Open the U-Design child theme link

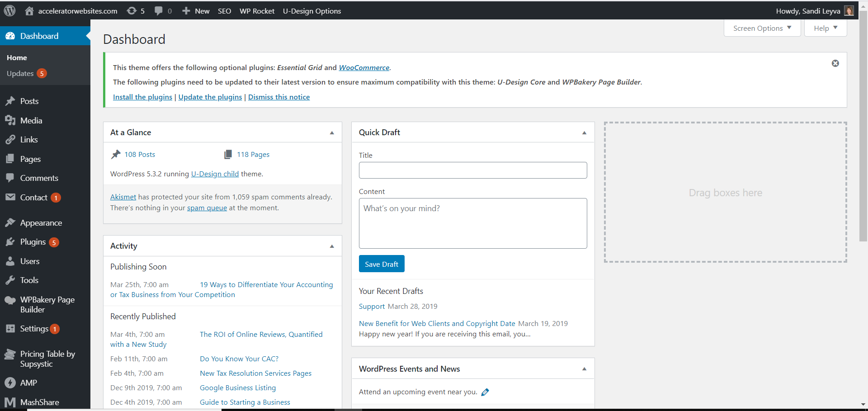pos(215,174)
